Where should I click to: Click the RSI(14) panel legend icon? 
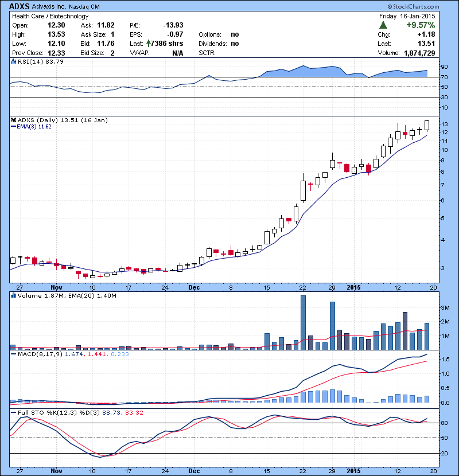(x=14, y=61)
